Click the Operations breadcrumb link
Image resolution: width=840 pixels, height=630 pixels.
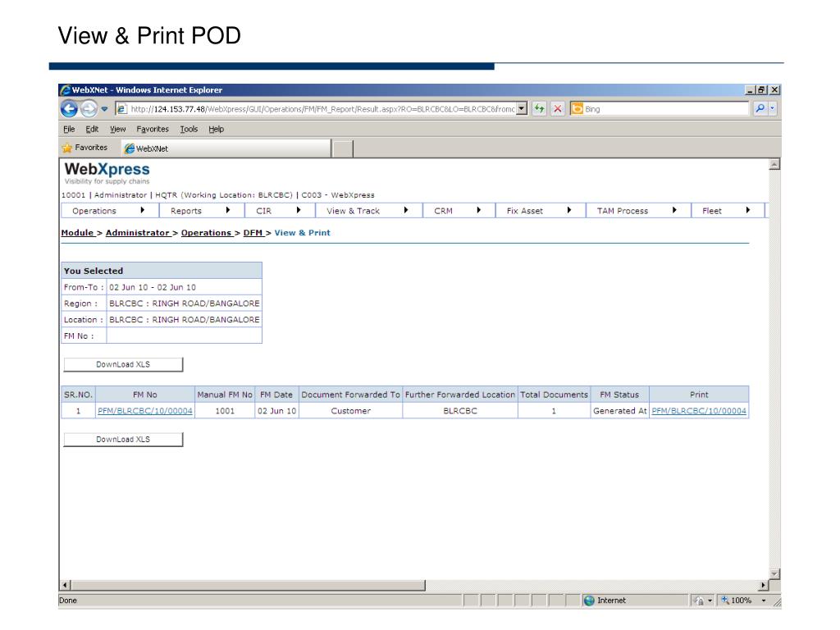(206, 233)
